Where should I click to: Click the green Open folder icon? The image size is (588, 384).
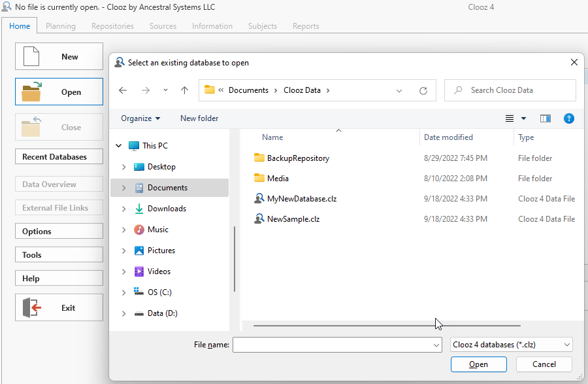pos(30,92)
